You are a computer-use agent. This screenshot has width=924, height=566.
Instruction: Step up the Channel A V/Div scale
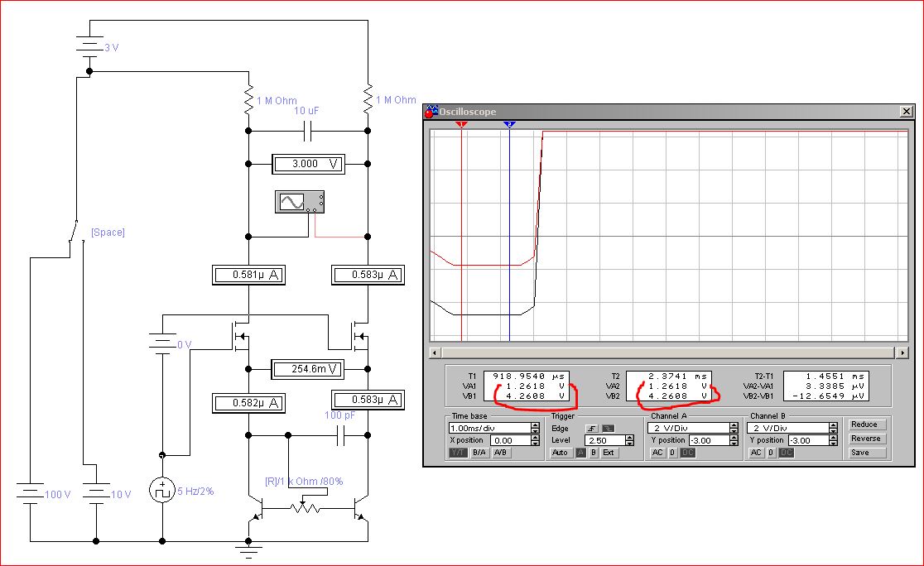tap(734, 424)
